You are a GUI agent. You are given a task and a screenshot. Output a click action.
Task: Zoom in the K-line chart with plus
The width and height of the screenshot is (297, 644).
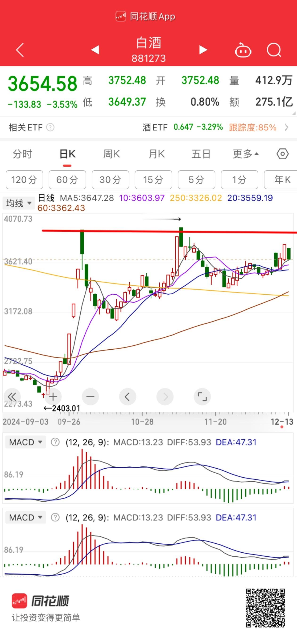(x=53, y=397)
